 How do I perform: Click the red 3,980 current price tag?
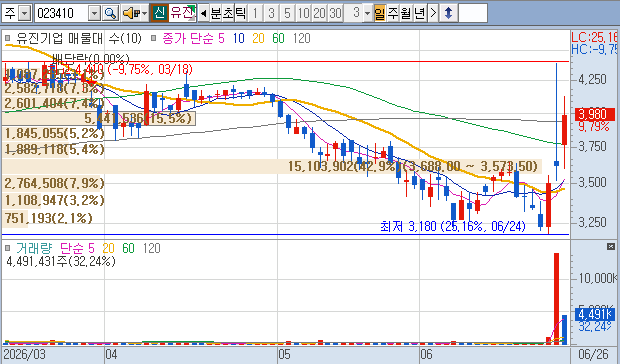pos(595,114)
